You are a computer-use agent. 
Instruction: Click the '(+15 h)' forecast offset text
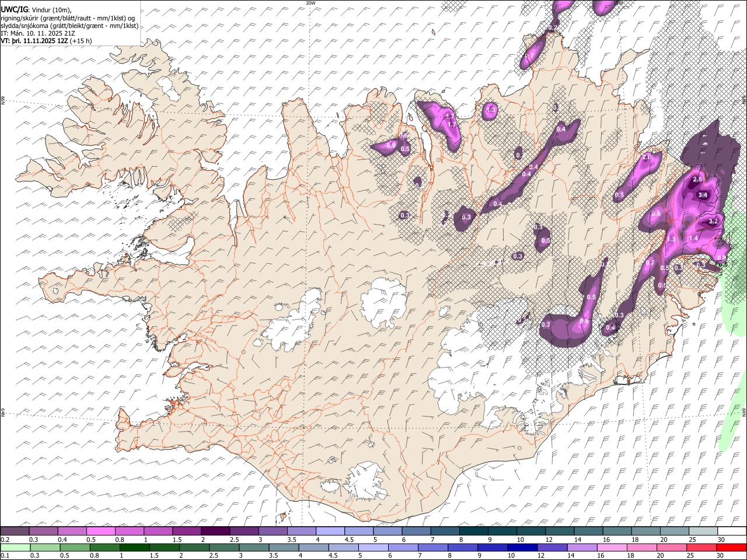click(x=81, y=41)
